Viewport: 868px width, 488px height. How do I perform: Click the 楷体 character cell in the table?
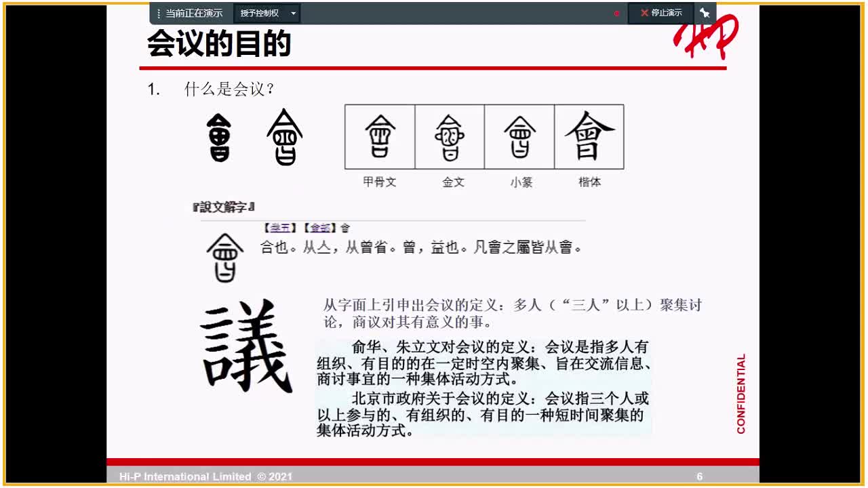[x=589, y=136]
